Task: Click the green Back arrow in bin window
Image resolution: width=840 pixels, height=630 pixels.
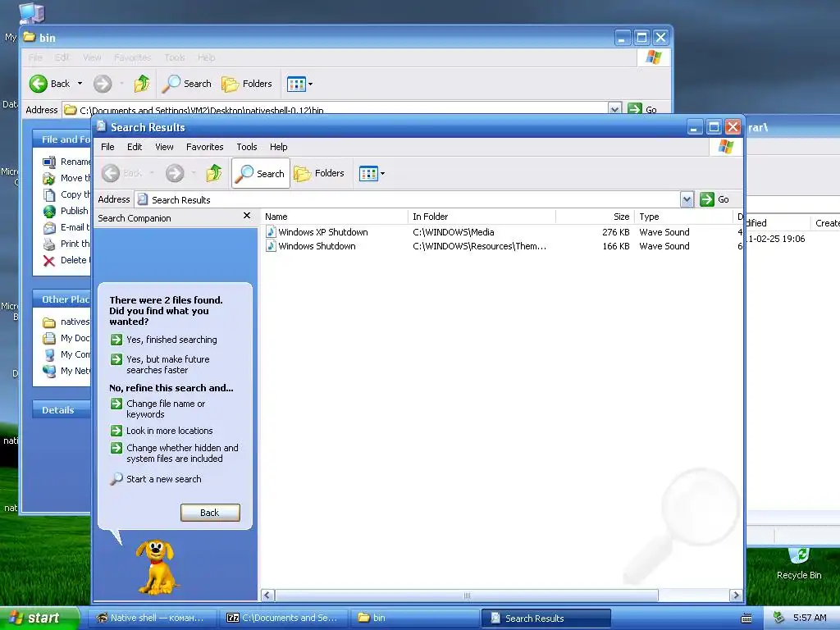Action: pyautogui.click(x=38, y=84)
